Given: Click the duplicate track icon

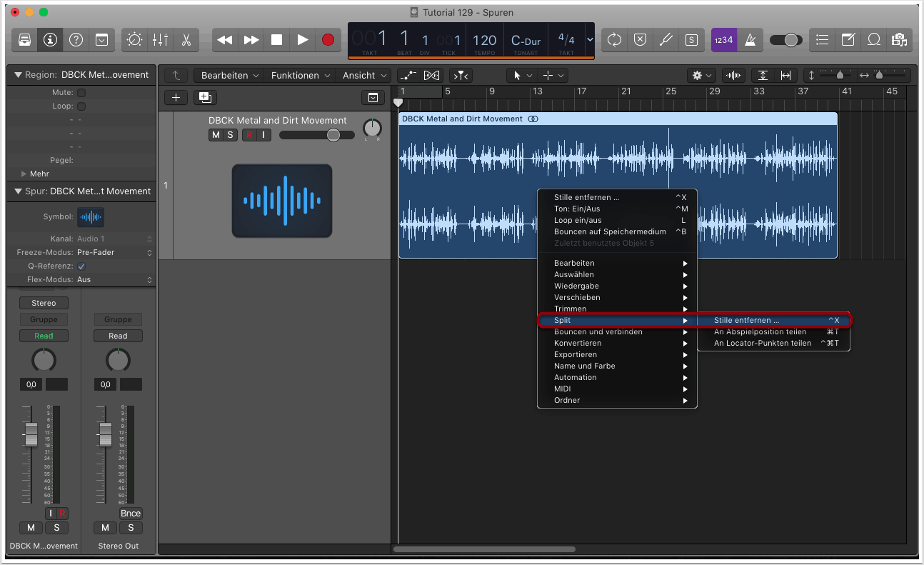Looking at the screenshot, I should pos(205,98).
